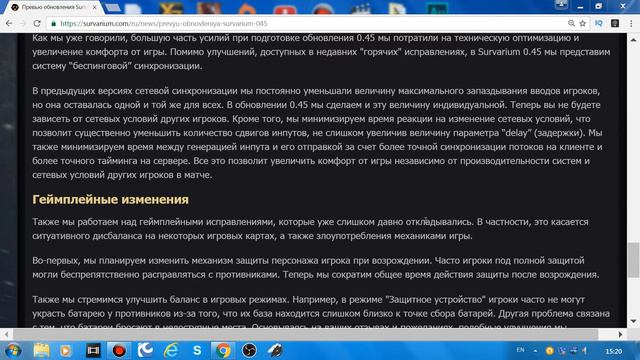Click vertical scrollbar up arrow
Screen dimensions: 640x360
click(x=633, y=40)
